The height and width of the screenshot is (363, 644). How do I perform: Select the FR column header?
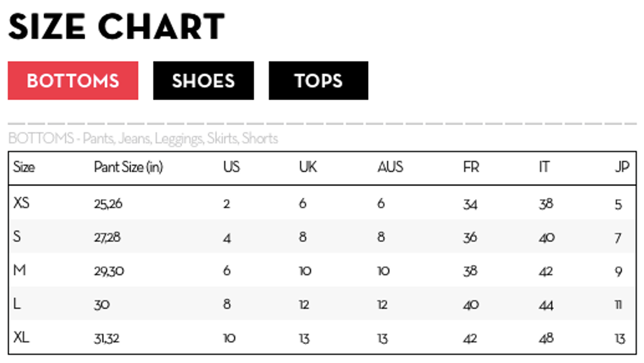471,167
